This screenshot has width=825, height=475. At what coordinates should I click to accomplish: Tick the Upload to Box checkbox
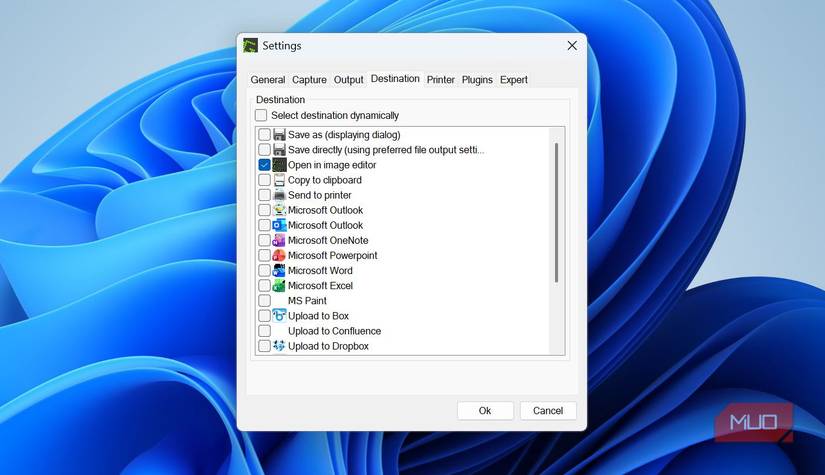pos(265,316)
